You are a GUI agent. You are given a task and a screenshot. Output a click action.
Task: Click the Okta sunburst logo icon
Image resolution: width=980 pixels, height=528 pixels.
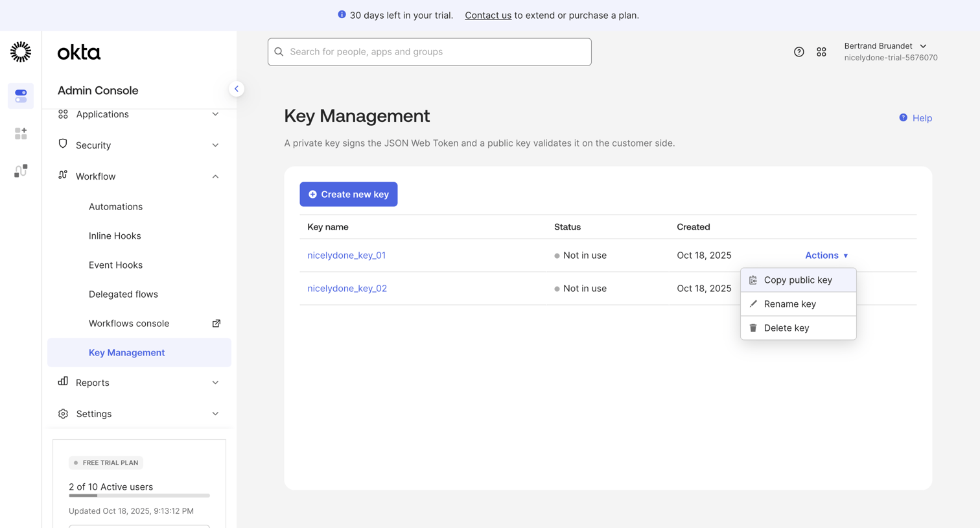21,52
